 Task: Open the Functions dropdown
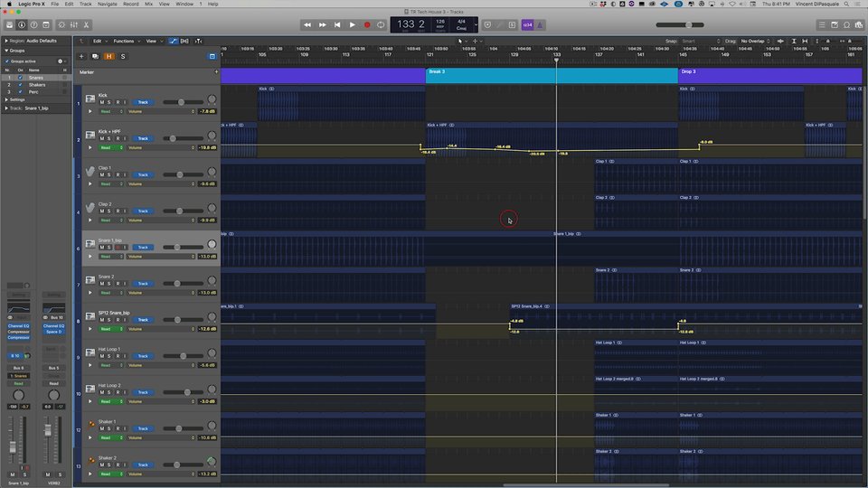click(127, 41)
